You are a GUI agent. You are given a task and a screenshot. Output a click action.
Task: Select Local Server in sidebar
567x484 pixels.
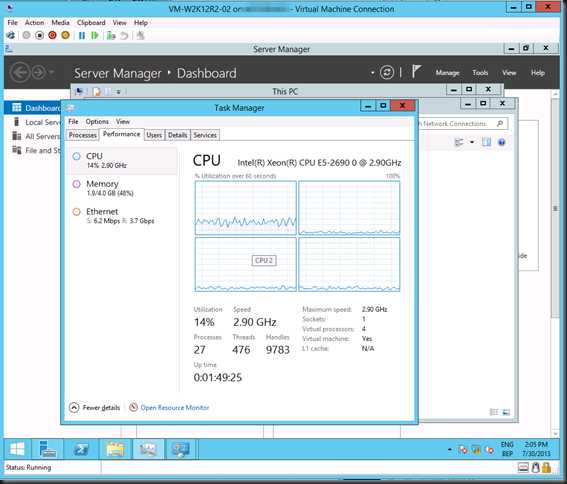click(36, 122)
